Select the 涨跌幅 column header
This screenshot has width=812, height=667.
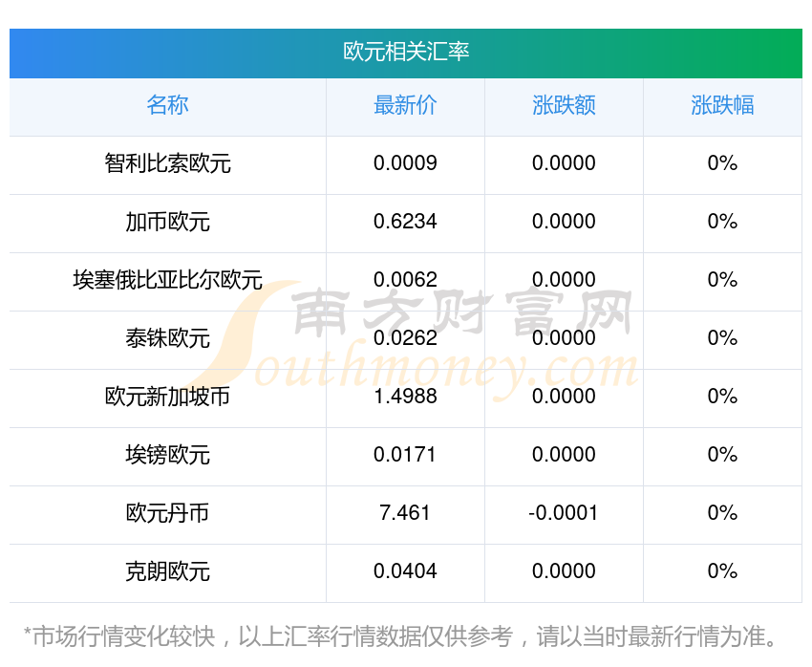722,105
